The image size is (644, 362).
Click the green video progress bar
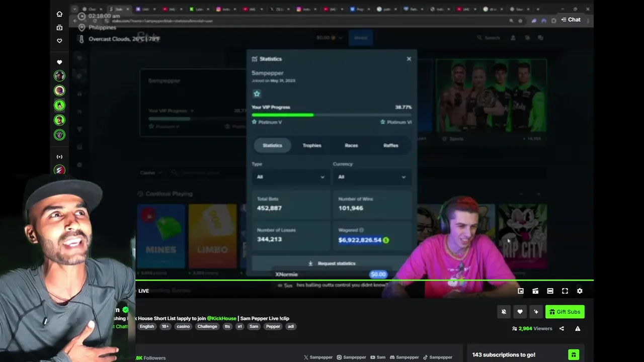364,280
